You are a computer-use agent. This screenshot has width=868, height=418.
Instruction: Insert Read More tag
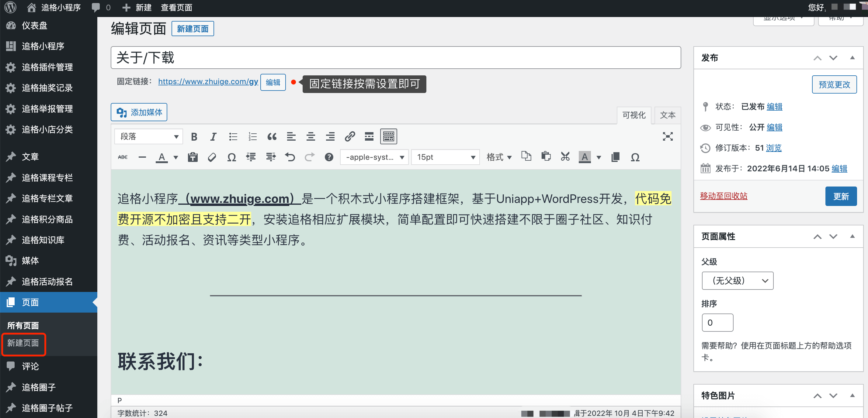(369, 137)
